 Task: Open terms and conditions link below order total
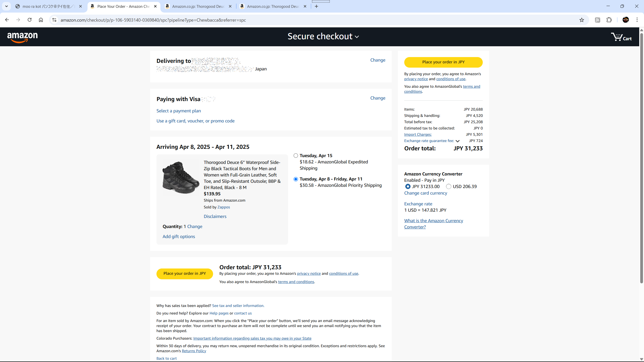pos(296,282)
